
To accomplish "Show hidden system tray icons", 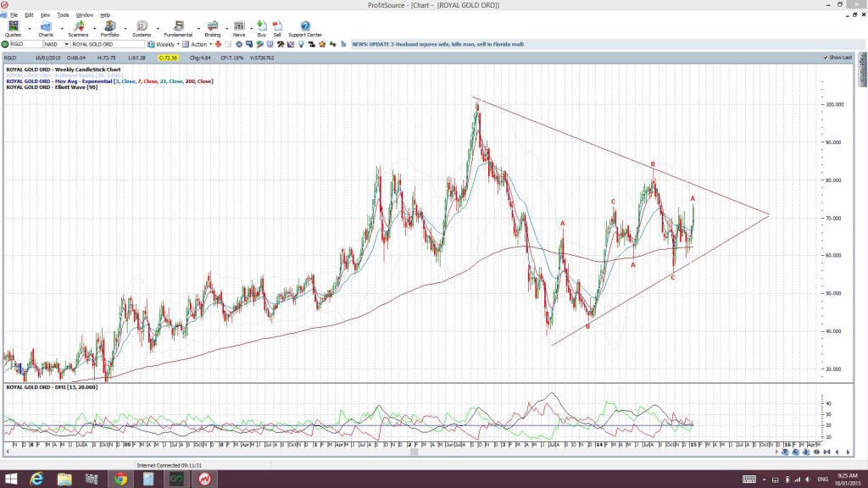I will pyautogui.click(x=764, y=480).
